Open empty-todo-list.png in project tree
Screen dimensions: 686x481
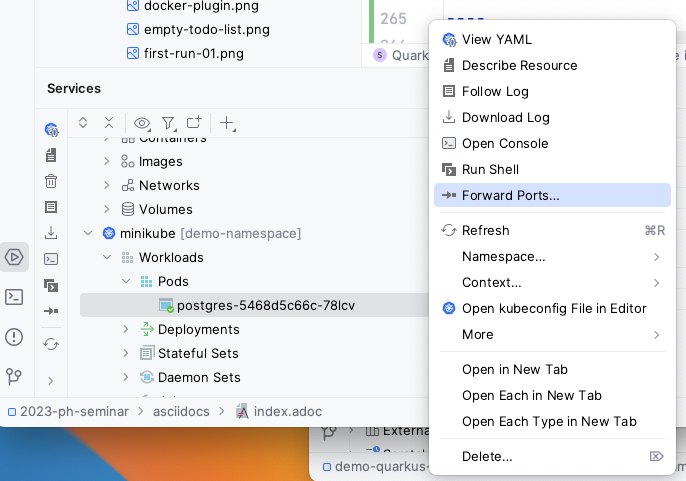click(x=198, y=29)
